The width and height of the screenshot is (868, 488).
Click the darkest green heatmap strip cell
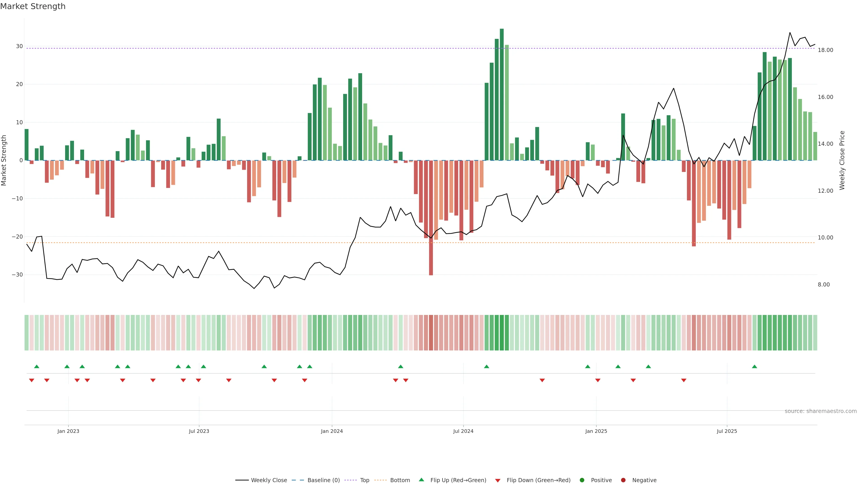502,333
